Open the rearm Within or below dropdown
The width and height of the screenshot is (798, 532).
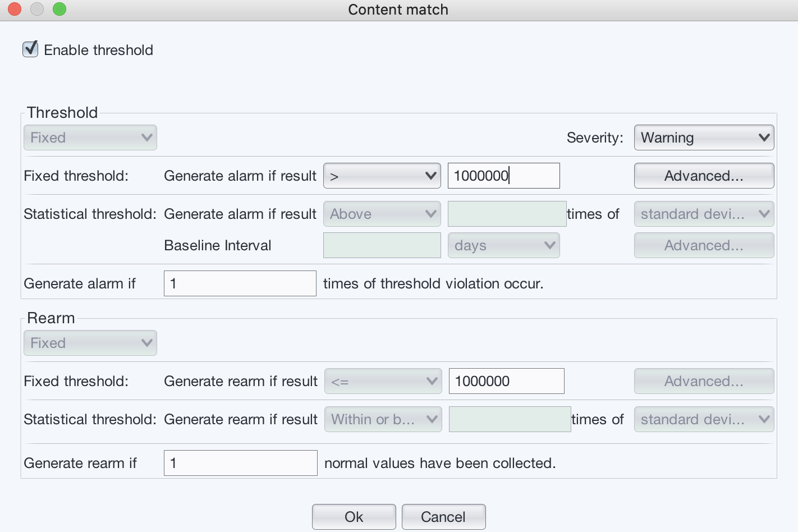[383, 419]
